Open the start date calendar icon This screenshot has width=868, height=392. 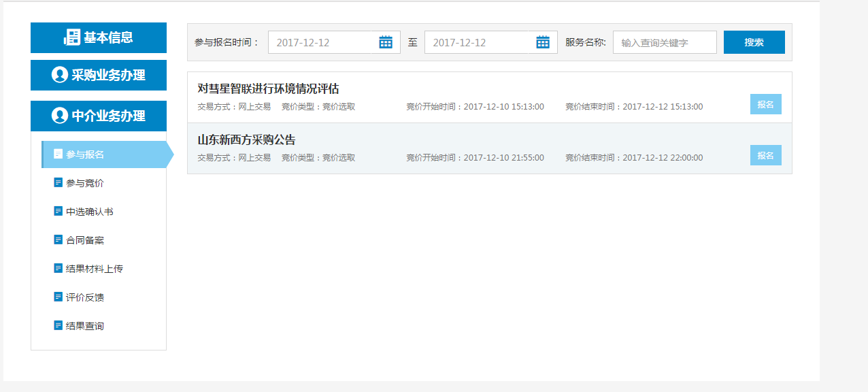click(x=386, y=42)
